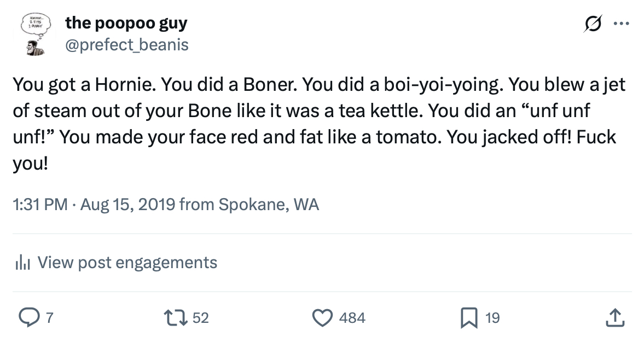Bookmark the post using the bookmark icon
The image size is (644, 342).
(x=468, y=317)
